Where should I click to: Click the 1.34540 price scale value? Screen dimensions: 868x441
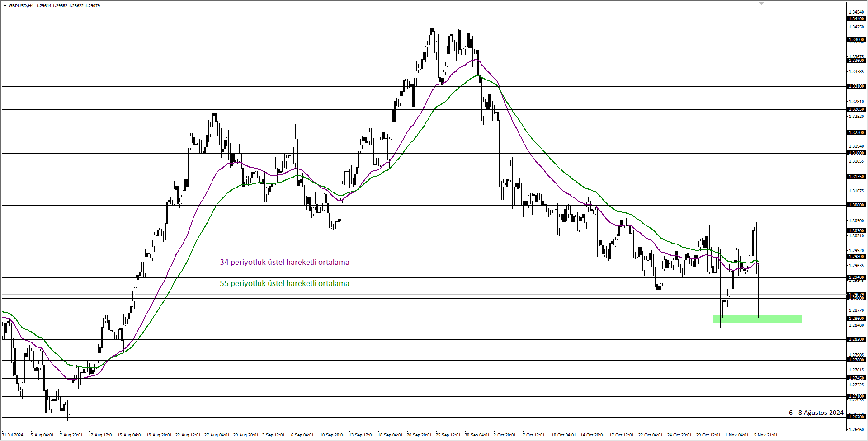pos(856,12)
